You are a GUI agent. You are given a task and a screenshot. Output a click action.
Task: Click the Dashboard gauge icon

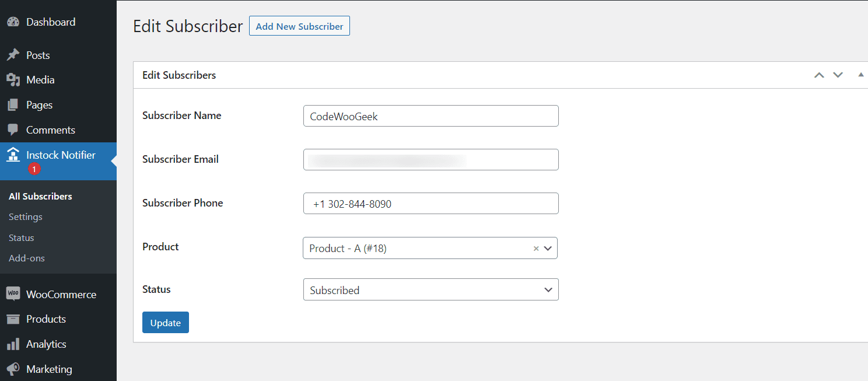pos(13,22)
